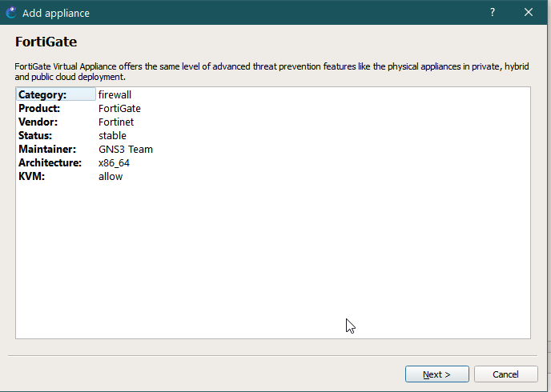Open the ? help button in title bar
The image size is (551, 392).
(493, 13)
